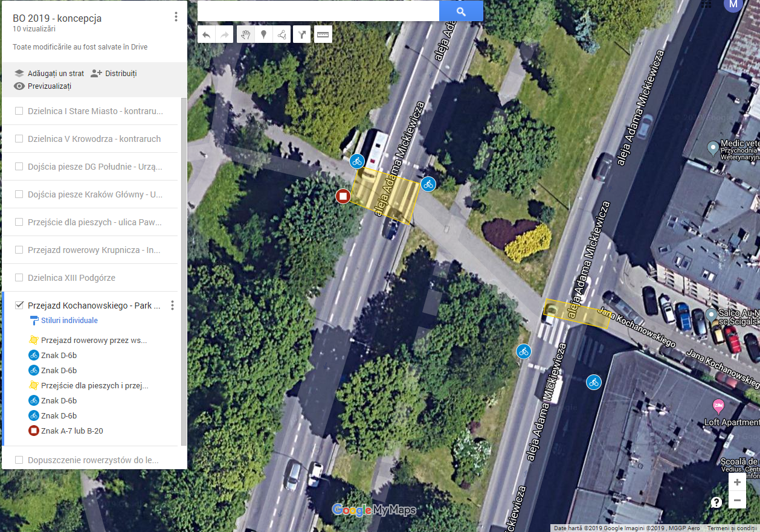Check the Dzielnica I Stare Miasto layer
The image size is (760, 532).
point(19,111)
